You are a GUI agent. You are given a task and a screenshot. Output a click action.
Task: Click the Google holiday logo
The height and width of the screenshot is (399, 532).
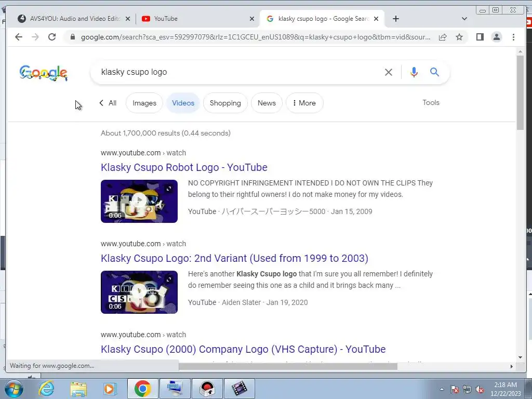coord(44,73)
